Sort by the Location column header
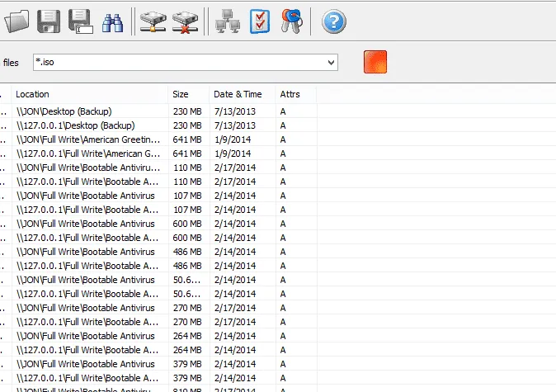Image resolution: width=556 pixels, height=392 pixels. (89, 94)
